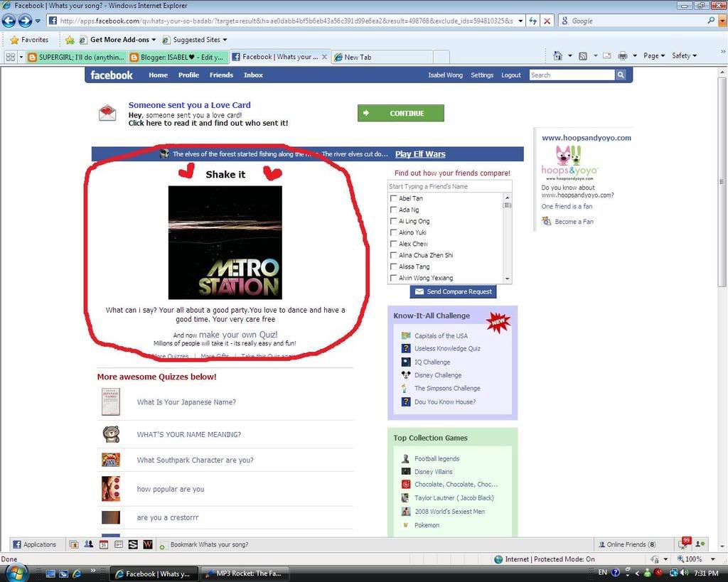Click the Facebook search magnifier icon

coord(621,75)
